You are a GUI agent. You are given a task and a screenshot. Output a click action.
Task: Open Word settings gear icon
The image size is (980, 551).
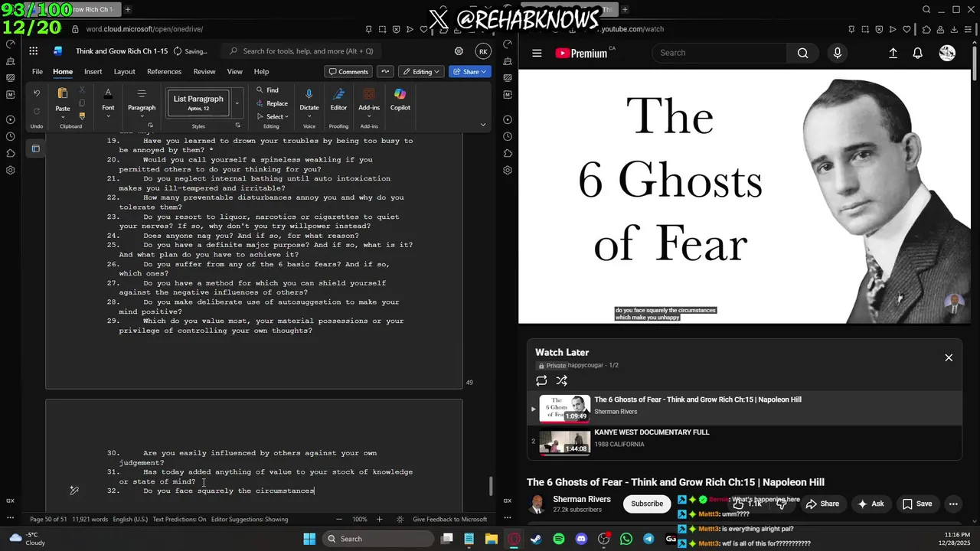tap(459, 51)
